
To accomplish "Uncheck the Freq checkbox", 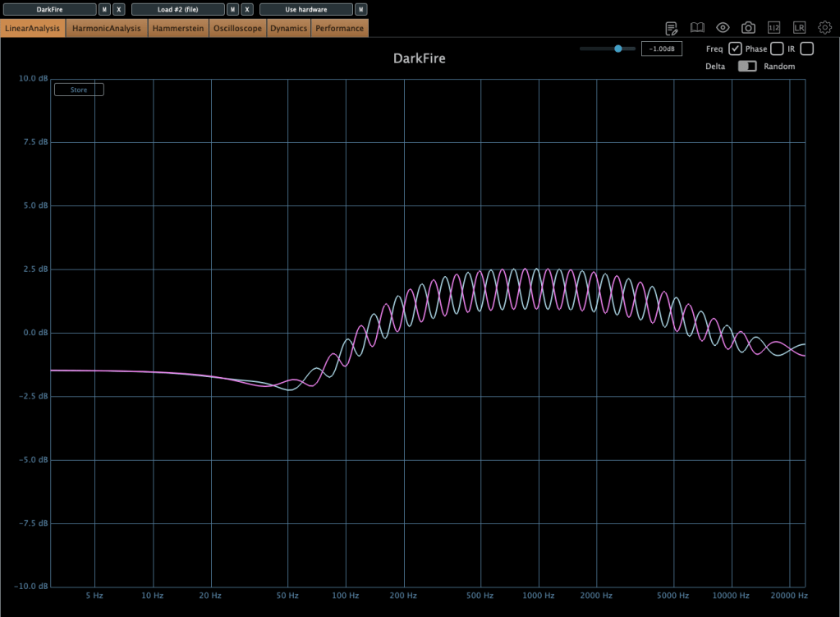I will pyautogui.click(x=736, y=48).
